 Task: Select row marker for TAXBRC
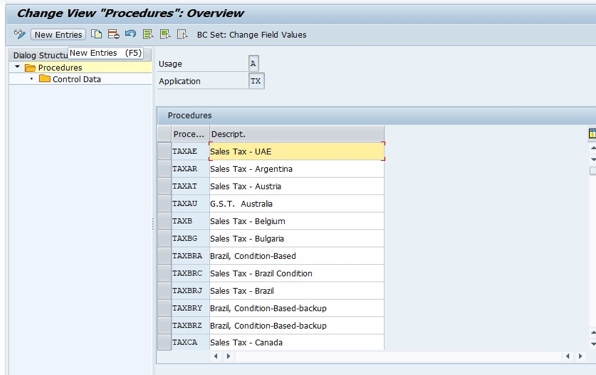pos(165,274)
